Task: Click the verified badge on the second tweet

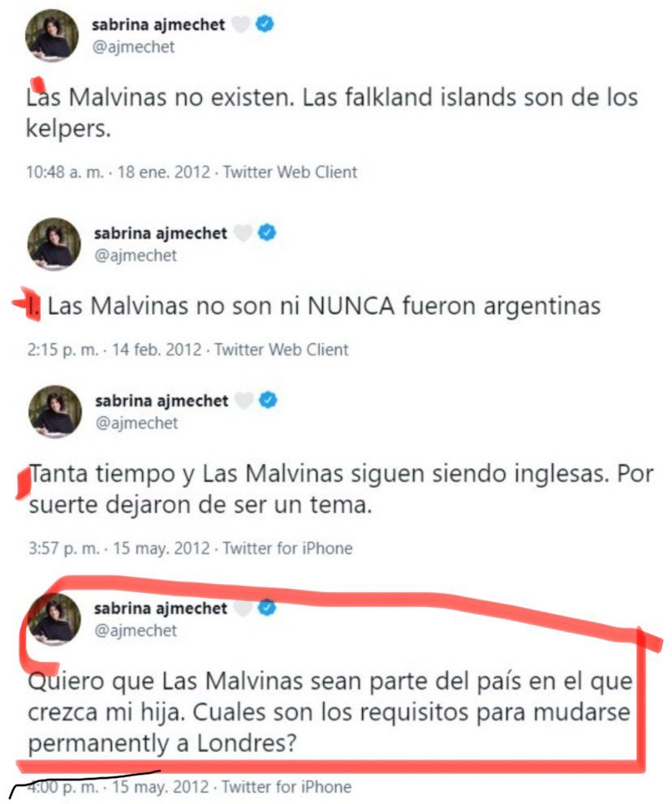Action: pyautogui.click(x=267, y=233)
